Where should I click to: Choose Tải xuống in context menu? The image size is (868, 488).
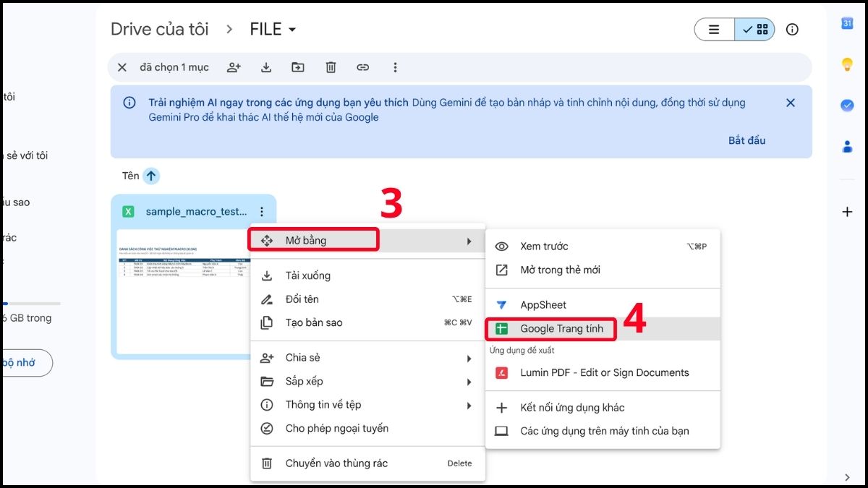click(367, 275)
